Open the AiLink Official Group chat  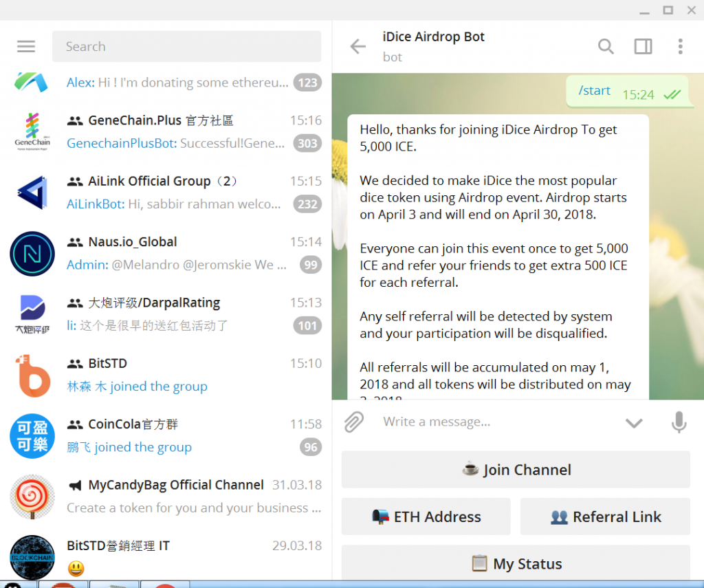point(166,193)
